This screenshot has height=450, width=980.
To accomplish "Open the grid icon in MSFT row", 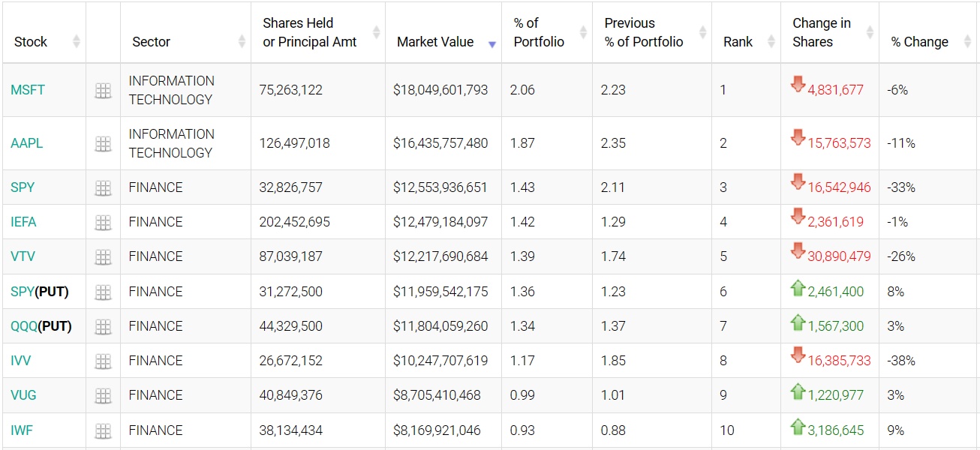I will point(103,91).
